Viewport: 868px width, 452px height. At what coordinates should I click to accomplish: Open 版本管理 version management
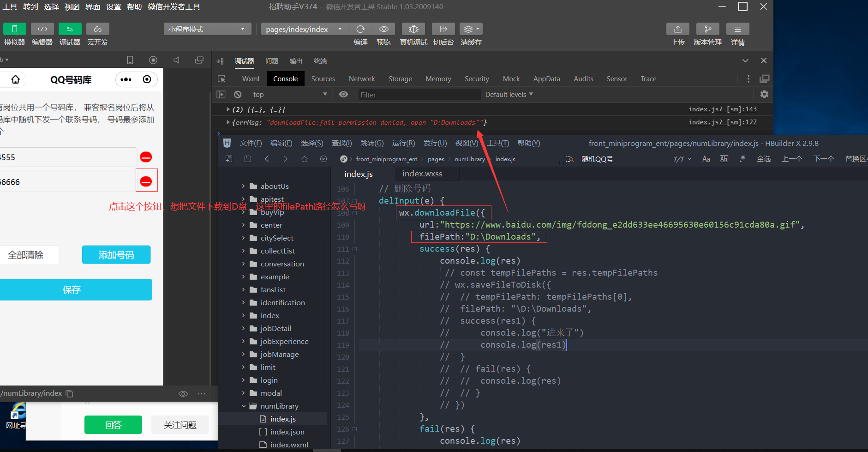[x=708, y=29]
